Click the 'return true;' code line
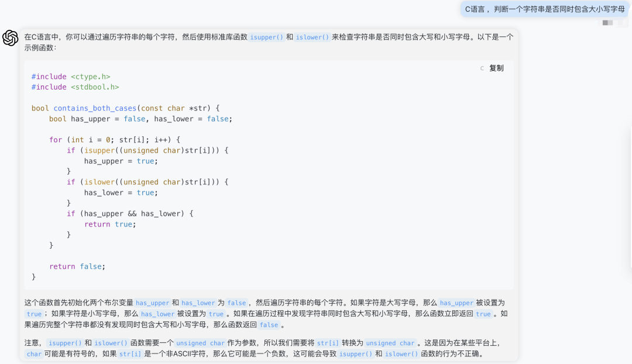Image resolution: width=632 pixels, height=364 pixels. 110,224
